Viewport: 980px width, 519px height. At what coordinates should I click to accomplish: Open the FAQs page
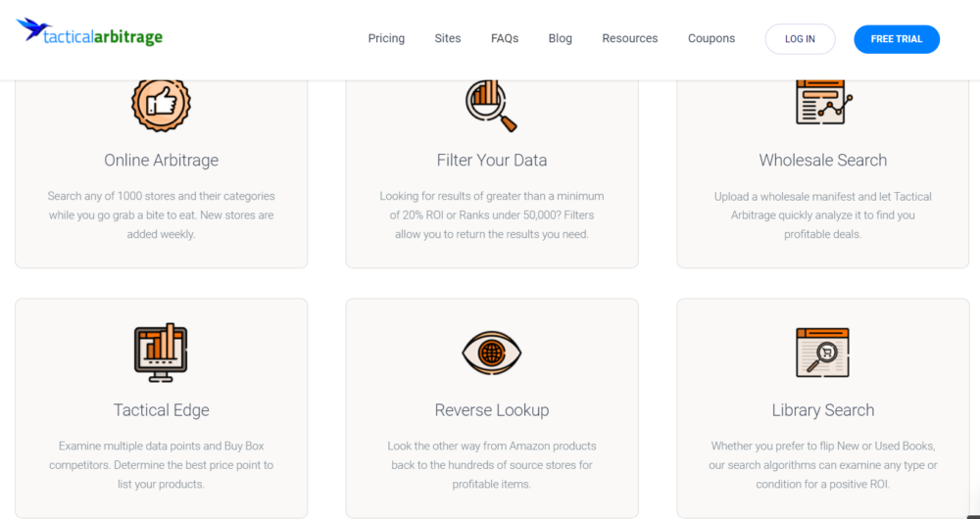pos(505,39)
